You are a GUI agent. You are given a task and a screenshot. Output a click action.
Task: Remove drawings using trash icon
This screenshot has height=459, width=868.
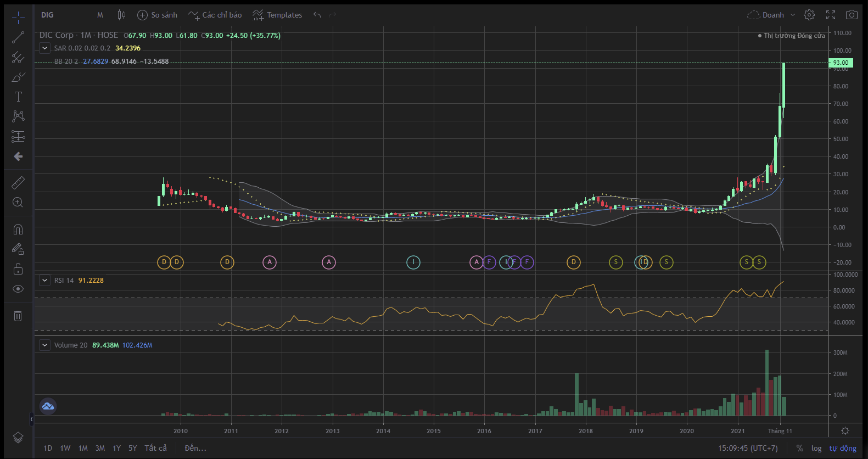[x=18, y=316]
